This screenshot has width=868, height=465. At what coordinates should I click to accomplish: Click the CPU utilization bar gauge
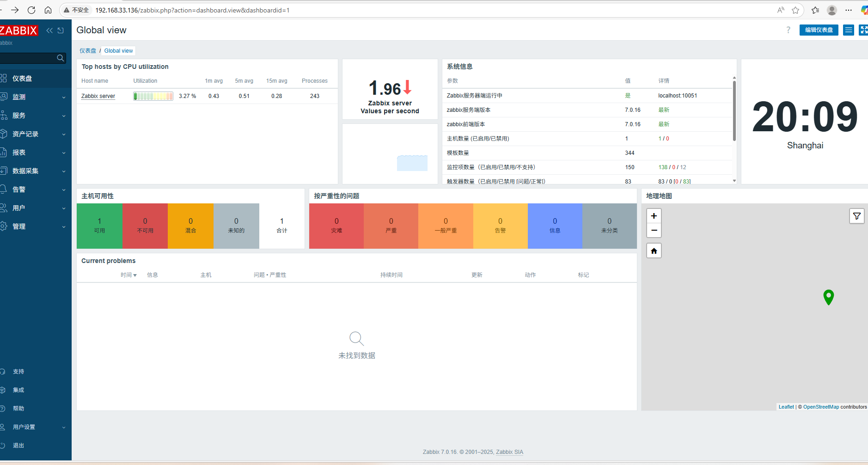coord(153,96)
